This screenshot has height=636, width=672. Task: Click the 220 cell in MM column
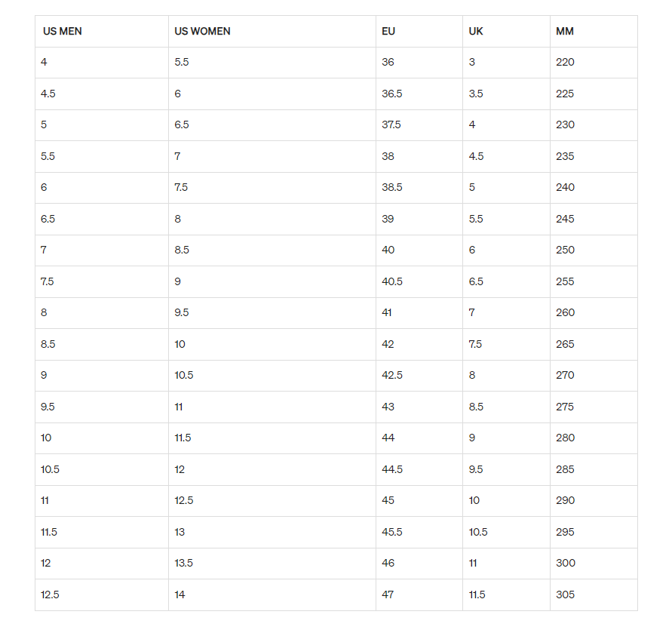point(565,62)
